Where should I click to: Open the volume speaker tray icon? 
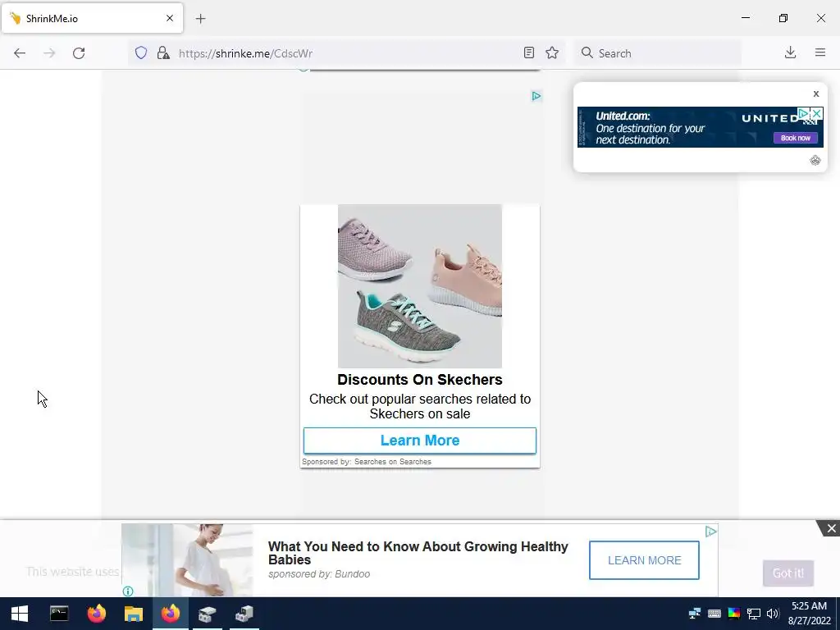point(773,614)
